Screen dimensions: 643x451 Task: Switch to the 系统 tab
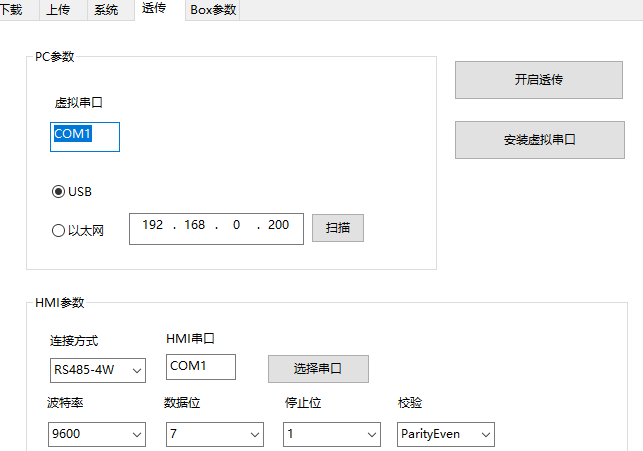click(105, 10)
